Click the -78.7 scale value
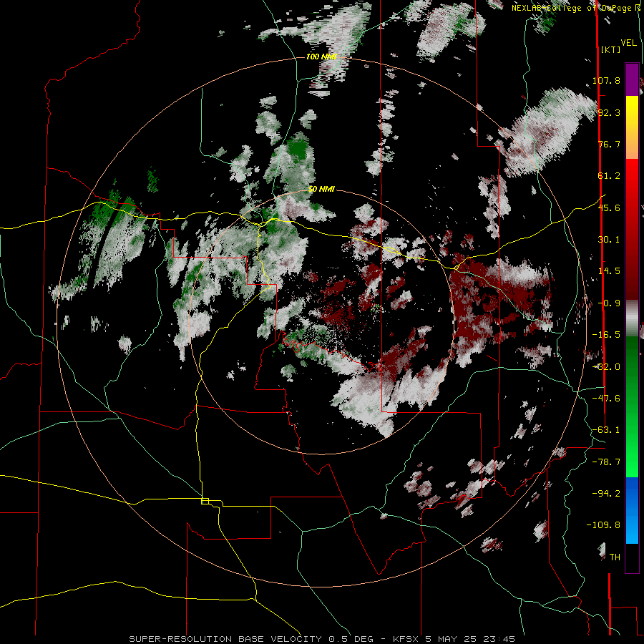644x644 pixels. 606,462
